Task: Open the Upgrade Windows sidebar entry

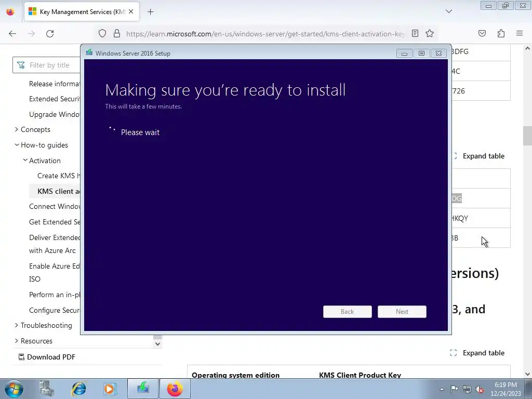Action: click(x=55, y=114)
